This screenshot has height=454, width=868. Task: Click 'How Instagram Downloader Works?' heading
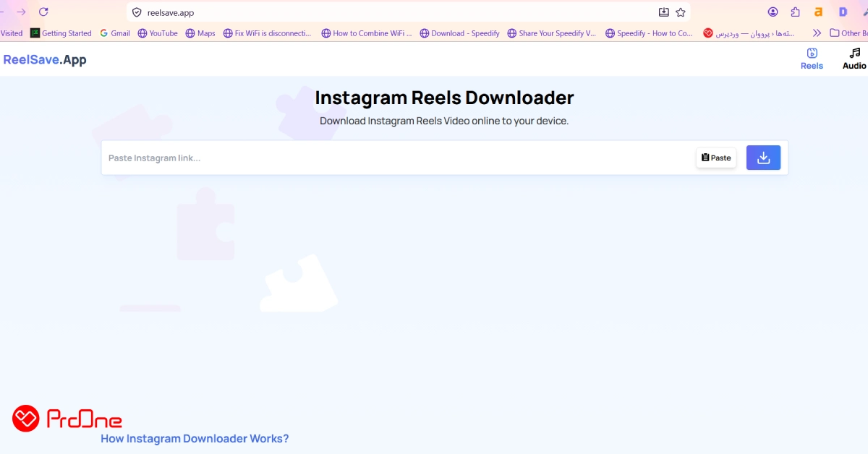click(195, 438)
